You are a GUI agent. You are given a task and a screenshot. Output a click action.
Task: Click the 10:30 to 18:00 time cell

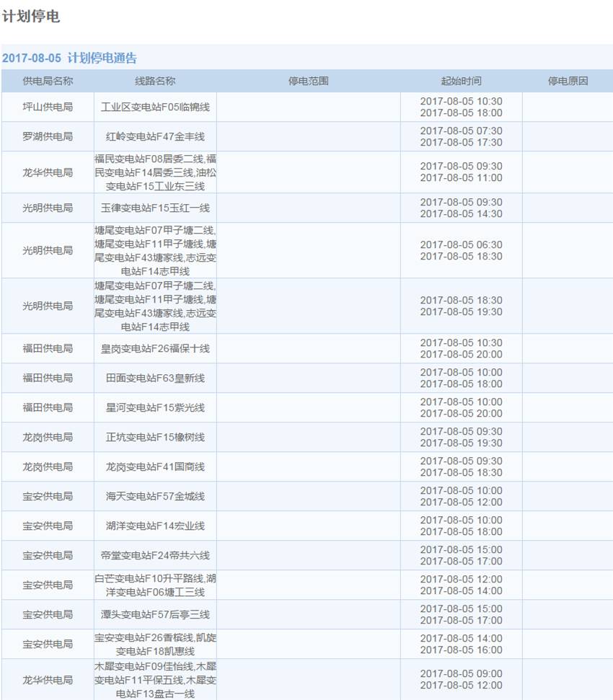point(462,107)
